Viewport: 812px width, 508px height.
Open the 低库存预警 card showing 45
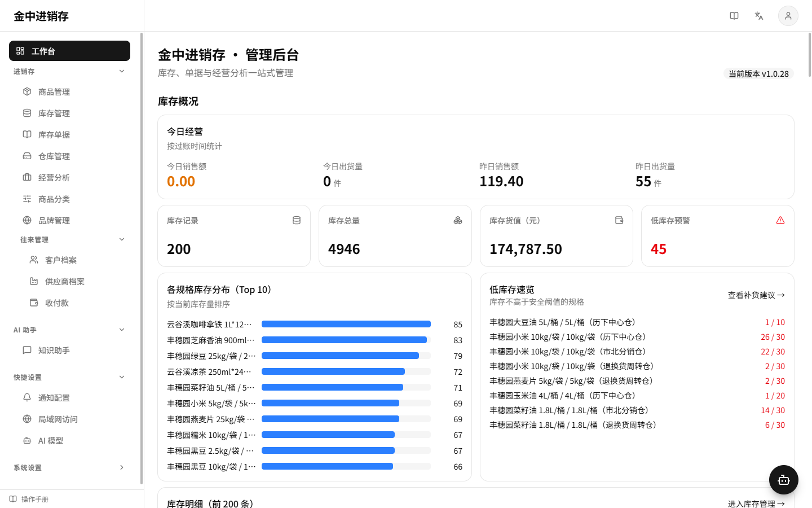pos(717,236)
